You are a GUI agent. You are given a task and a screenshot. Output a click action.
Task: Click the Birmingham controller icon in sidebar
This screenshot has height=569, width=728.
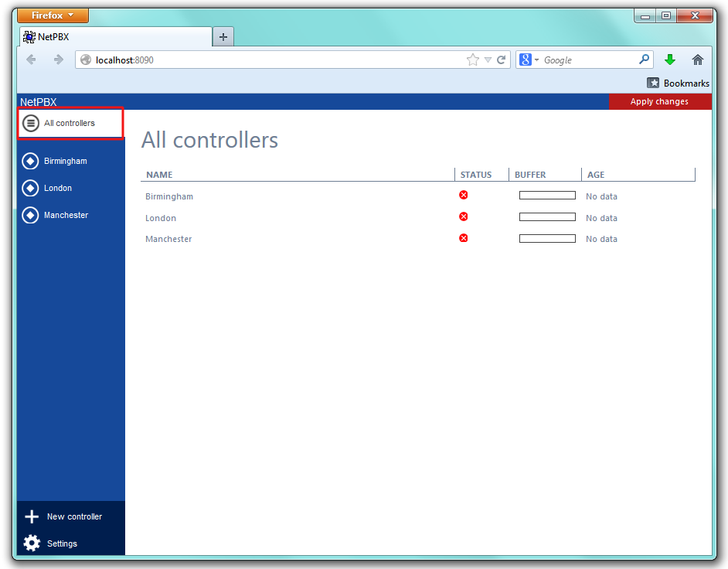(x=30, y=161)
